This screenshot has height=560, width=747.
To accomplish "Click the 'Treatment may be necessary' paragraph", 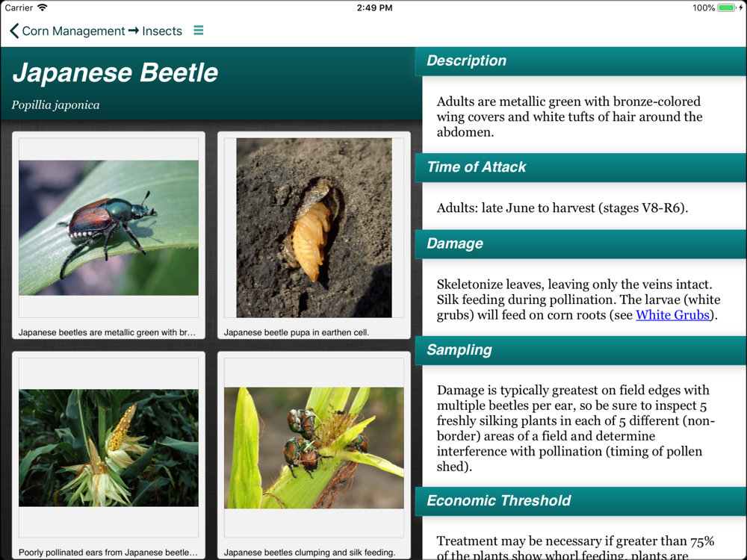I will 575,547.
